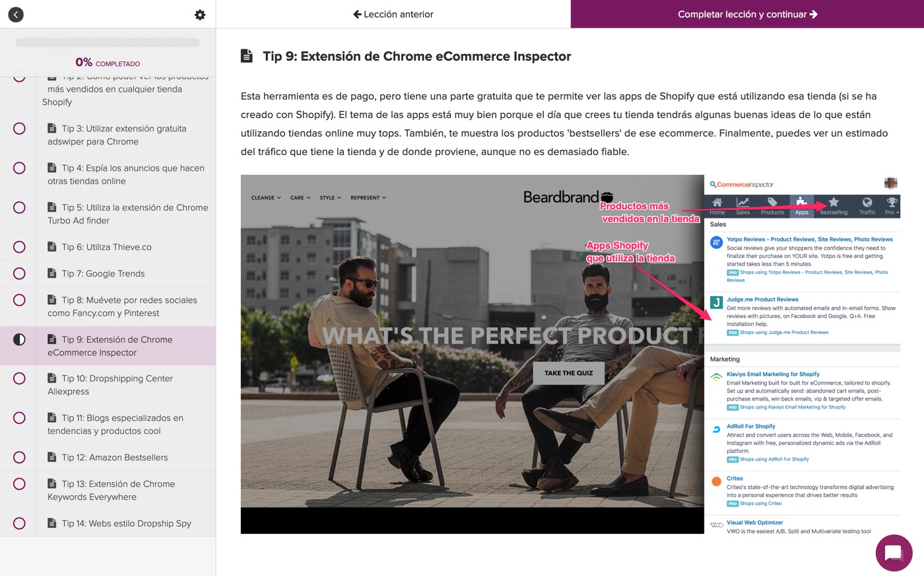Viewport: 924px width, 576px height.
Task: Open the chat bubble widget
Action: [x=894, y=553]
